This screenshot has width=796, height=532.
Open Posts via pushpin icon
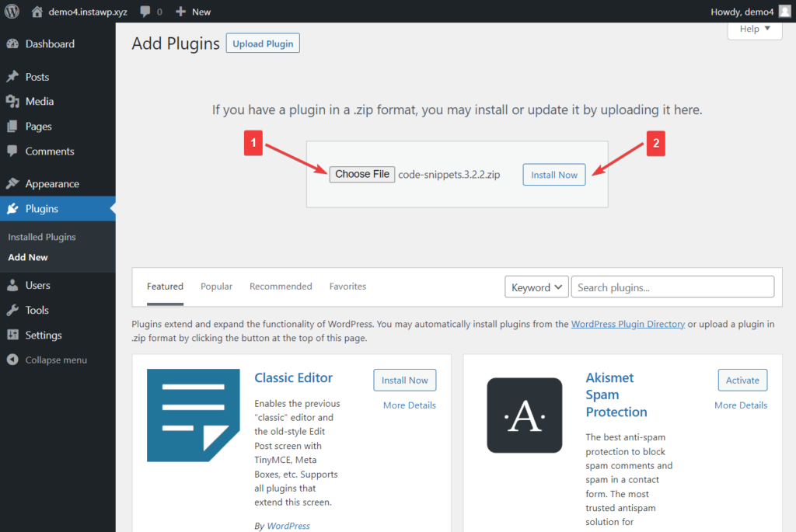(x=12, y=77)
